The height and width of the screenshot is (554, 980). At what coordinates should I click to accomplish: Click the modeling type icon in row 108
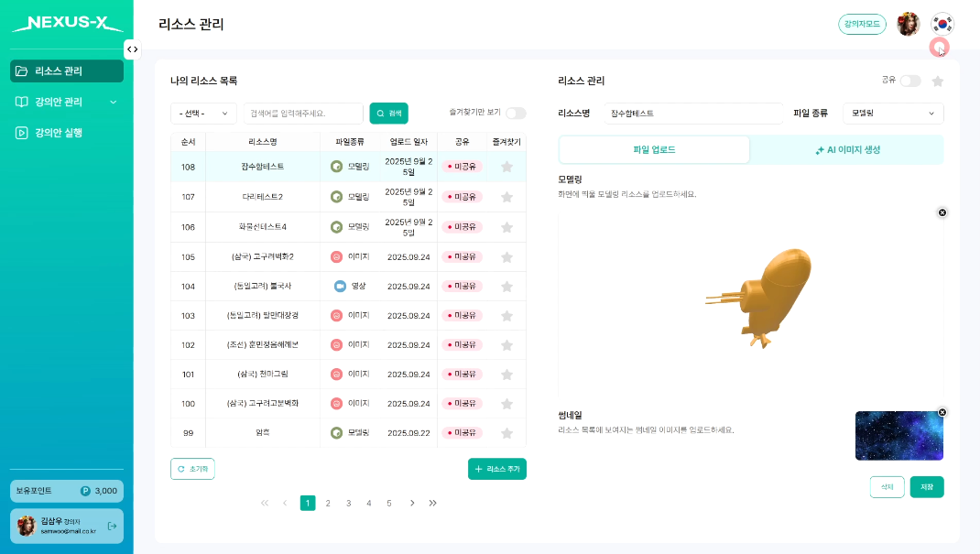pyautogui.click(x=336, y=166)
